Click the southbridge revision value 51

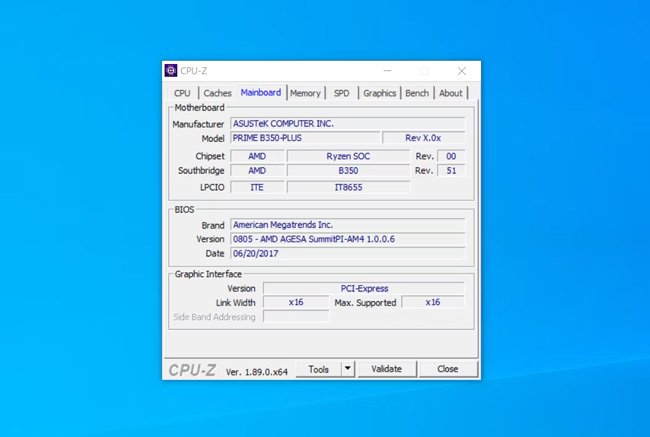[451, 171]
